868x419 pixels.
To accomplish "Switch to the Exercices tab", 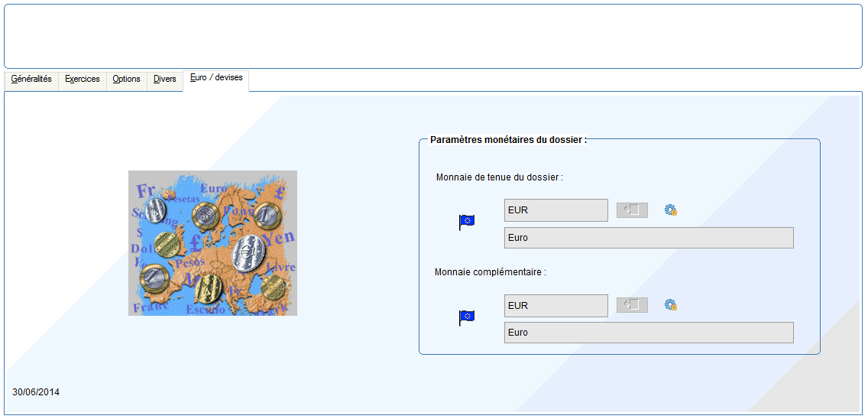I will coord(83,80).
